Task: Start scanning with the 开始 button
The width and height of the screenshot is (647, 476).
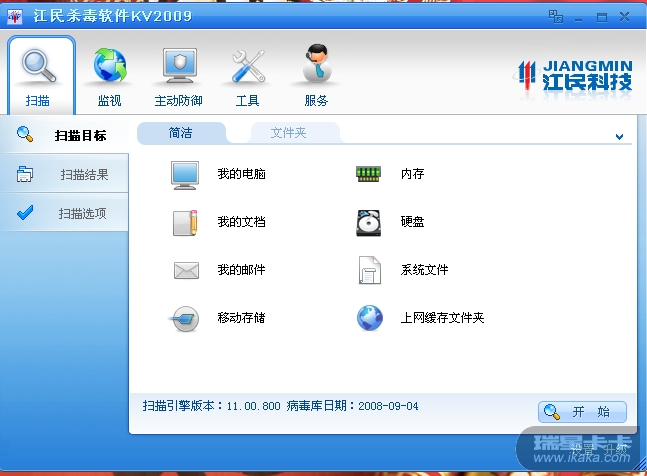Action: click(582, 412)
